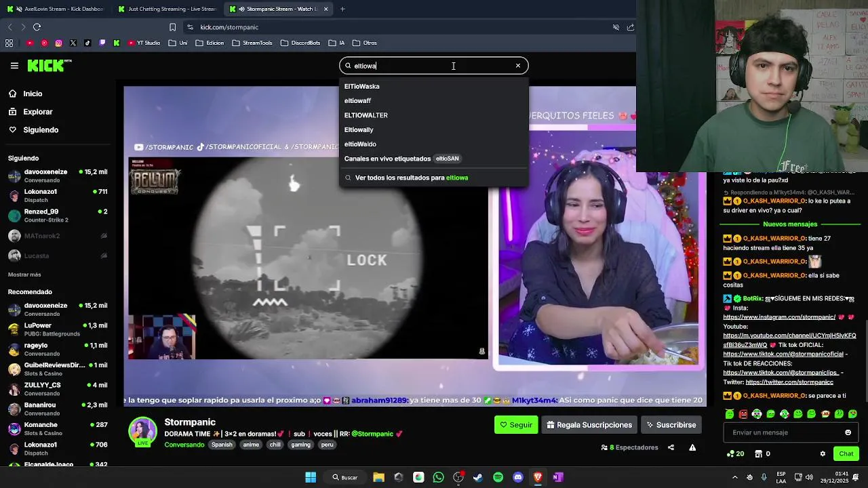Switch to Just Chatting Streaming tab

point(166,9)
